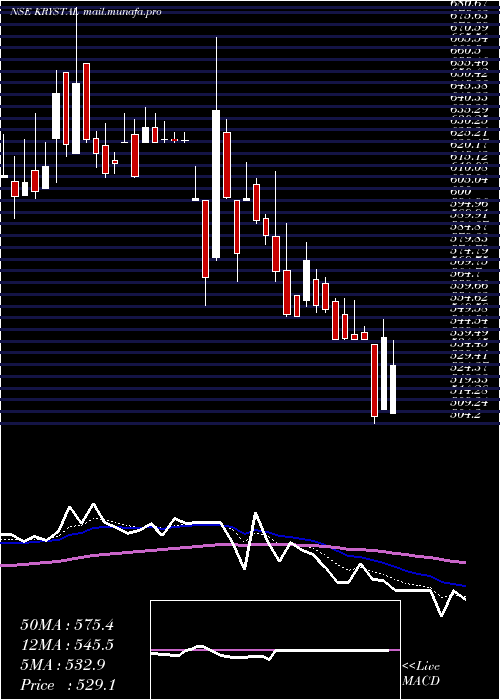This screenshot has height=700, width=500.
Task: Click the 544.54 price axis label
Action: [470, 321]
